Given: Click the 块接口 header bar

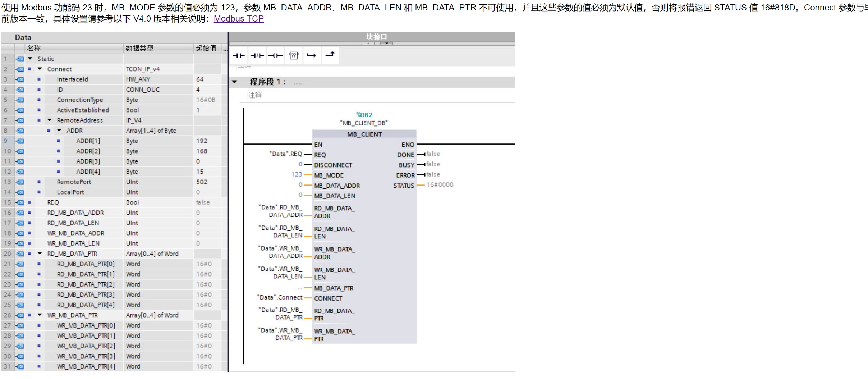Looking at the screenshot, I should coord(376,37).
